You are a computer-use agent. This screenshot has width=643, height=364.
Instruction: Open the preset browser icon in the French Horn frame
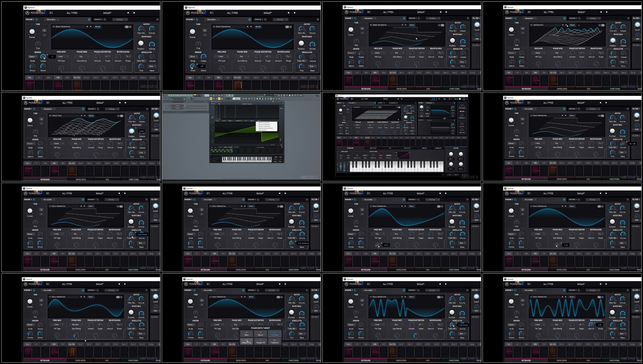(48, 103)
